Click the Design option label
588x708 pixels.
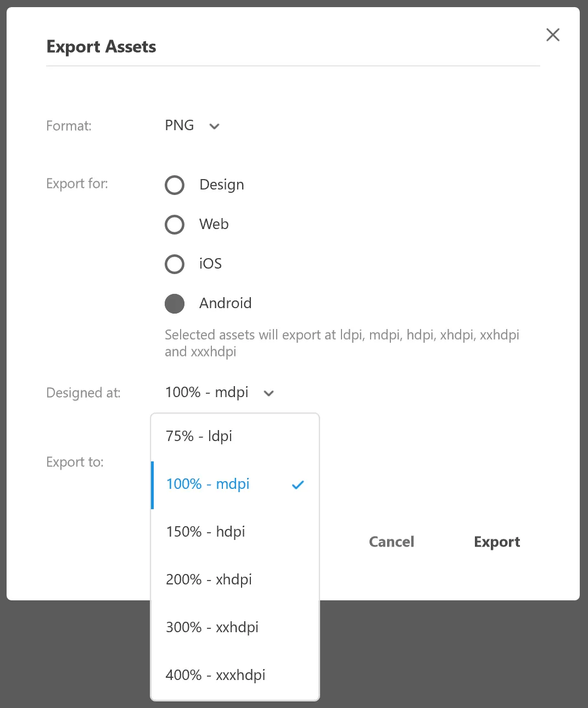tap(222, 185)
